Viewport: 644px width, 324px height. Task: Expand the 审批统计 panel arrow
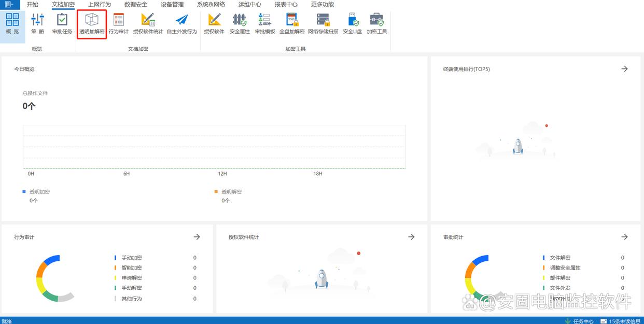click(x=624, y=237)
